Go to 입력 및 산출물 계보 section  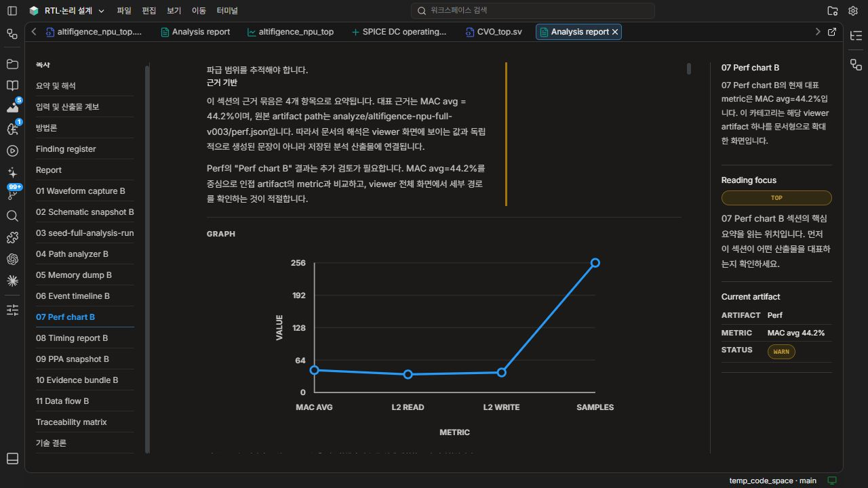[85, 107]
